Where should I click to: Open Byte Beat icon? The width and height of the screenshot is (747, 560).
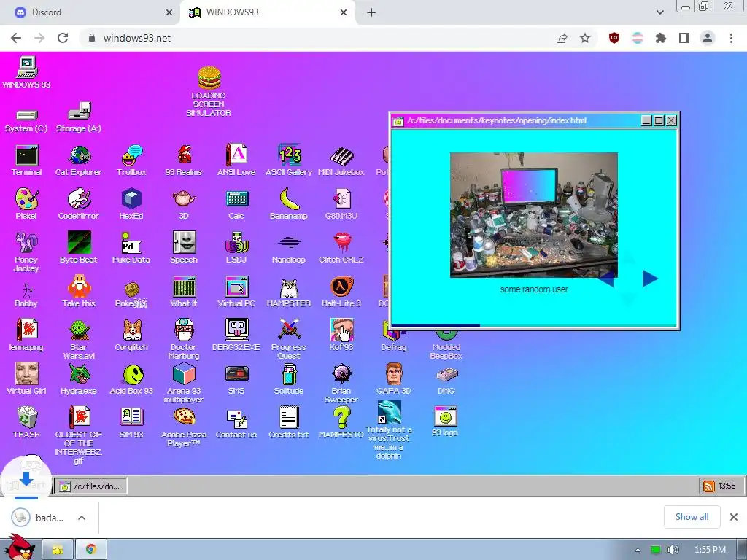(x=79, y=242)
